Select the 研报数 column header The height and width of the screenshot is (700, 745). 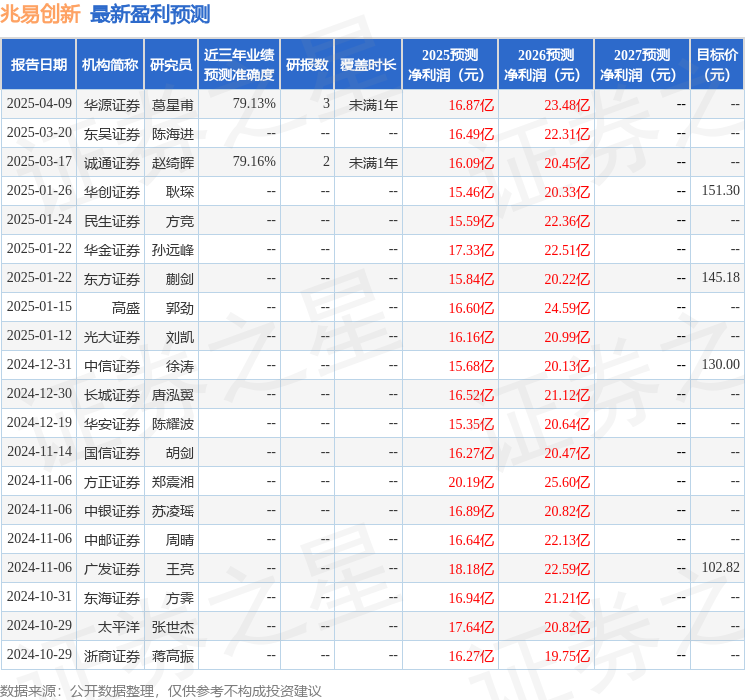click(x=307, y=65)
